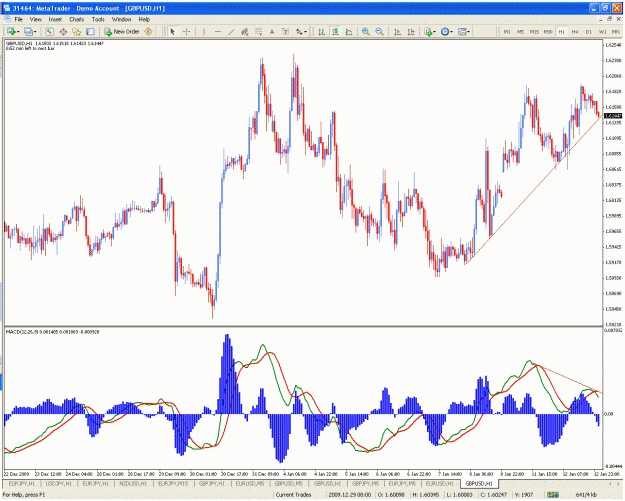Screen dimensions: 625x501
Task: Open the File menu
Action: (x=18, y=19)
